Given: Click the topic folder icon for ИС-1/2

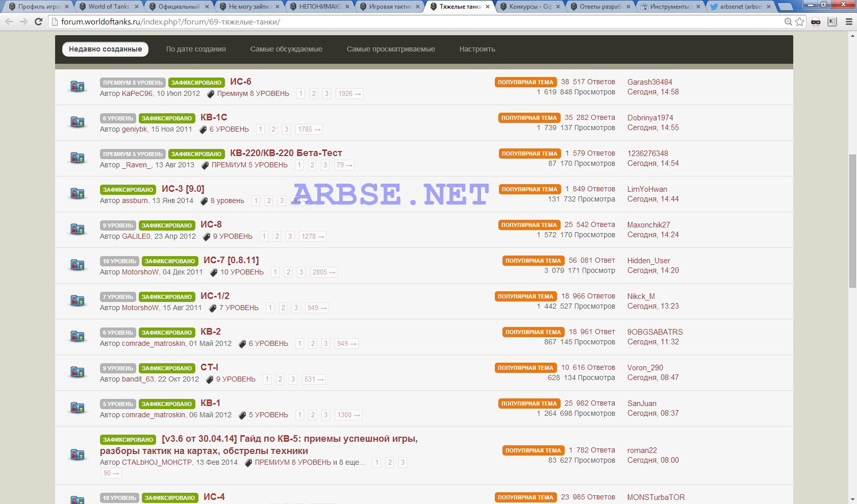Looking at the screenshot, I should 78,300.
